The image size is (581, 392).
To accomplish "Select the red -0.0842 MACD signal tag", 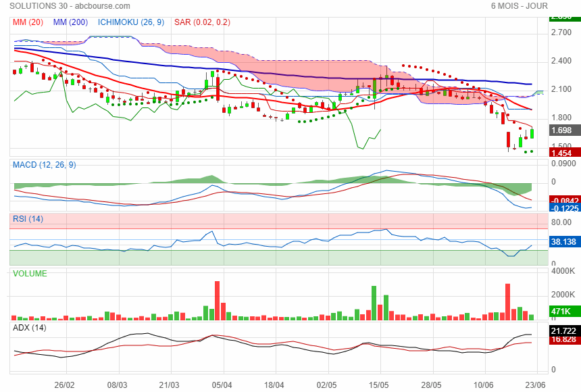I will click(565, 200).
